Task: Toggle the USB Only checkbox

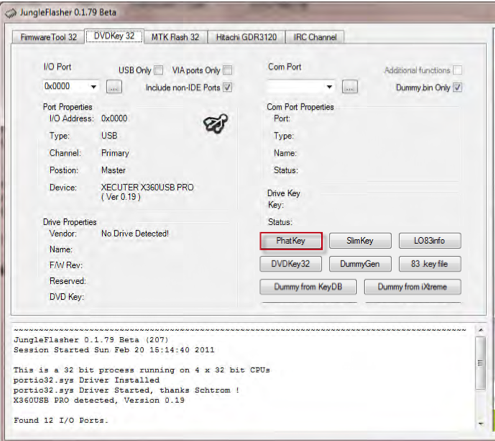Action: point(159,70)
